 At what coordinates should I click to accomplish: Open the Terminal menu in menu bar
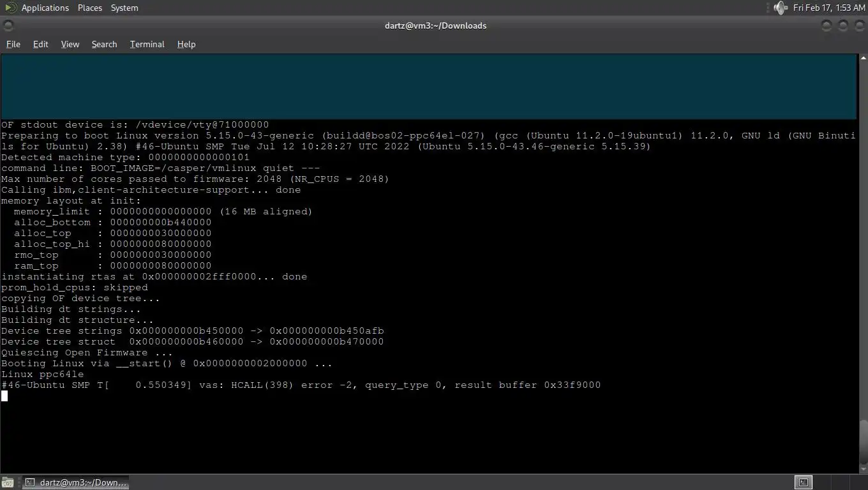coord(147,44)
